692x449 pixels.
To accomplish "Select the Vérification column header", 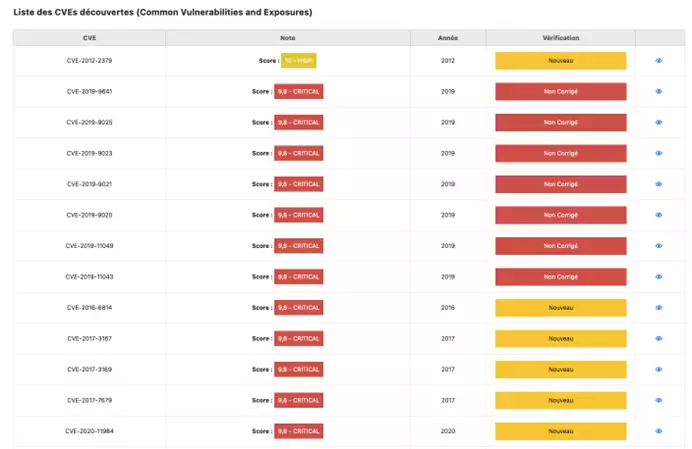I will coord(560,38).
